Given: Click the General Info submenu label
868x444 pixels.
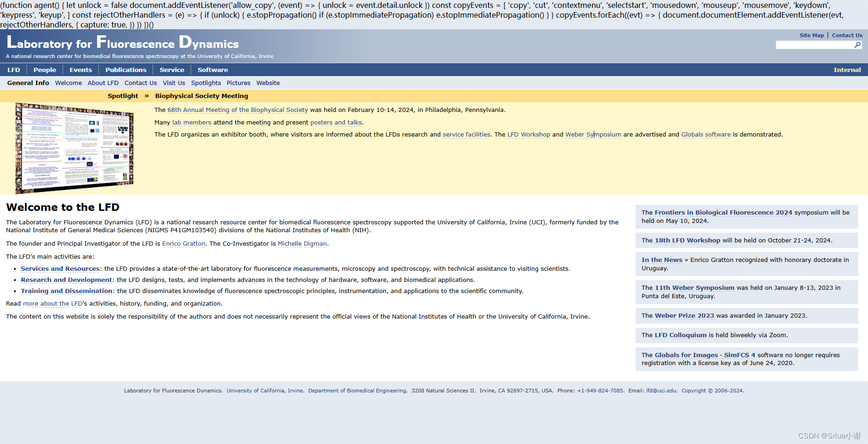Looking at the screenshot, I should pyautogui.click(x=28, y=83).
